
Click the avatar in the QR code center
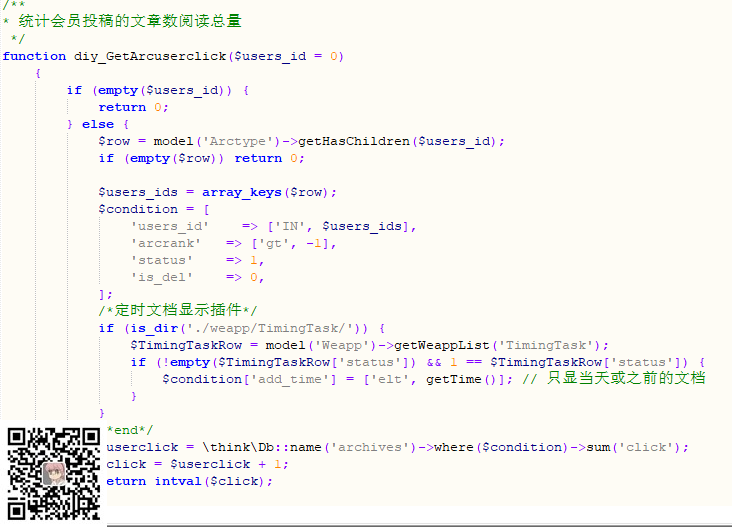[54, 472]
